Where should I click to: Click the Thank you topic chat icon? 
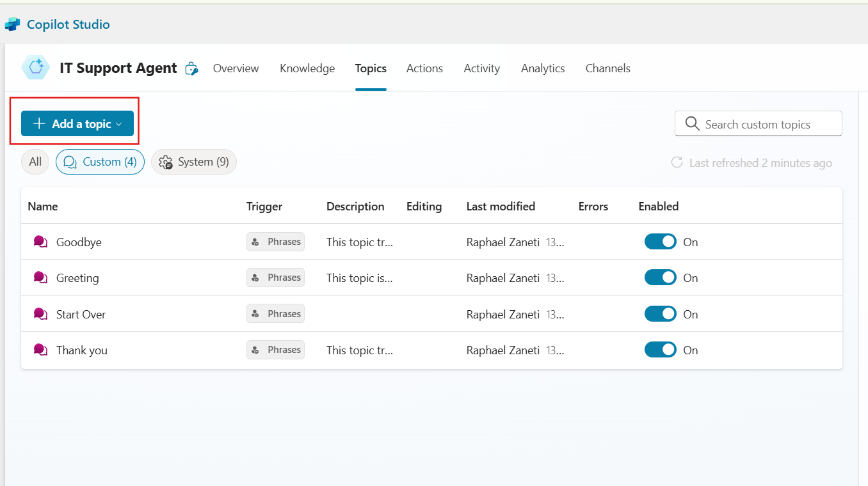pos(41,350)
